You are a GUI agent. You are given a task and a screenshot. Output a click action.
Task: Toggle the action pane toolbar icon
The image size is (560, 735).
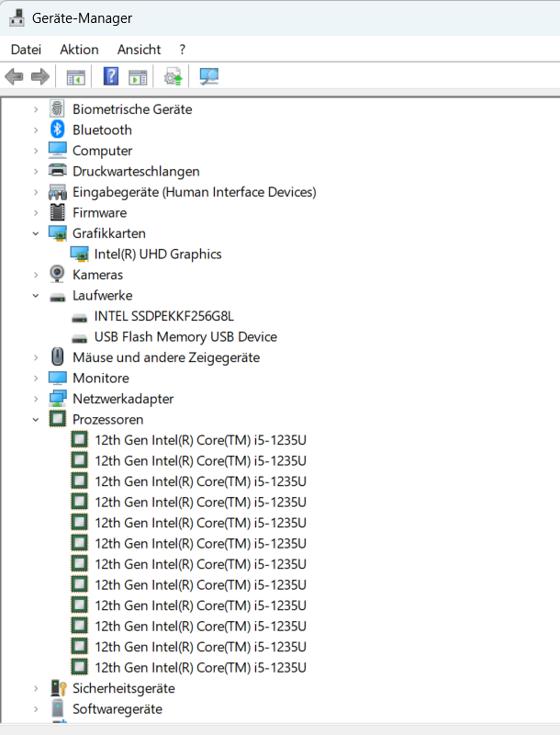click(x=138, y=77)
